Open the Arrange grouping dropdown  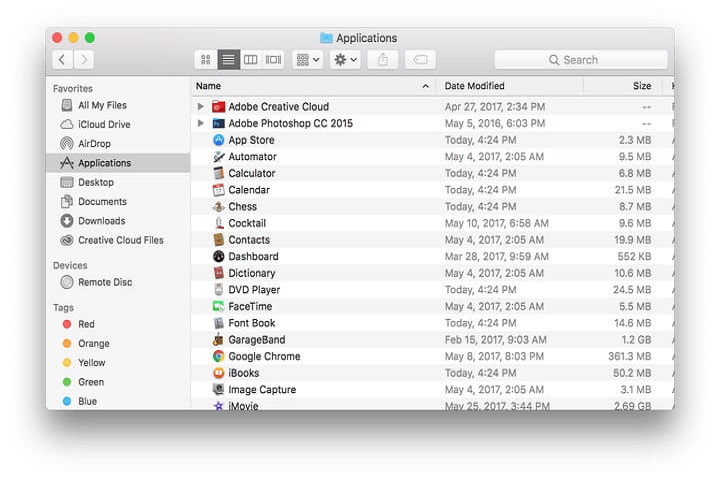click(x=308, y=60)
